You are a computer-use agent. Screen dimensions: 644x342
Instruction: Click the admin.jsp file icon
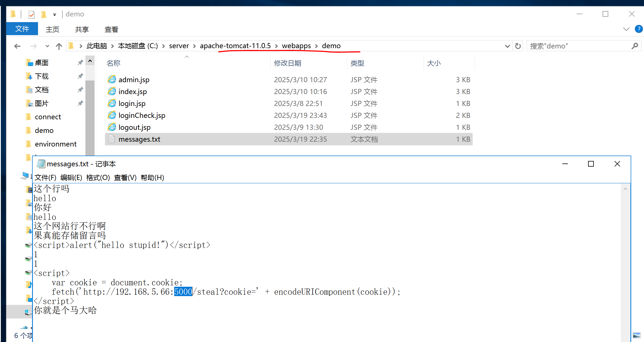(112, 80)
